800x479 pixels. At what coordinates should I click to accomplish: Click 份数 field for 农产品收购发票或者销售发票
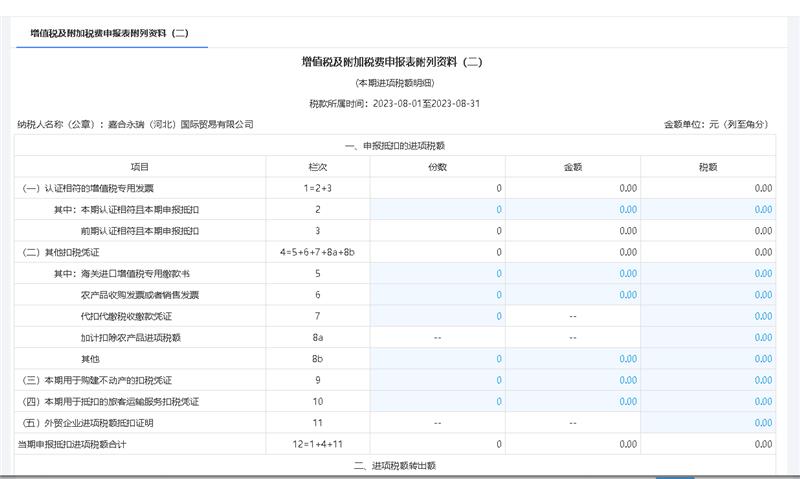point(437,295)
